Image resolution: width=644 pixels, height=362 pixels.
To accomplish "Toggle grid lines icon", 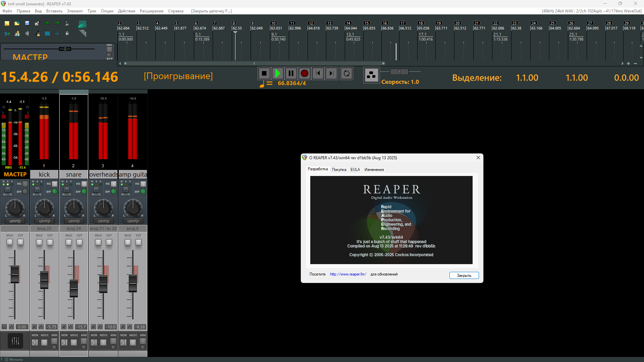I will pos(47,34).
